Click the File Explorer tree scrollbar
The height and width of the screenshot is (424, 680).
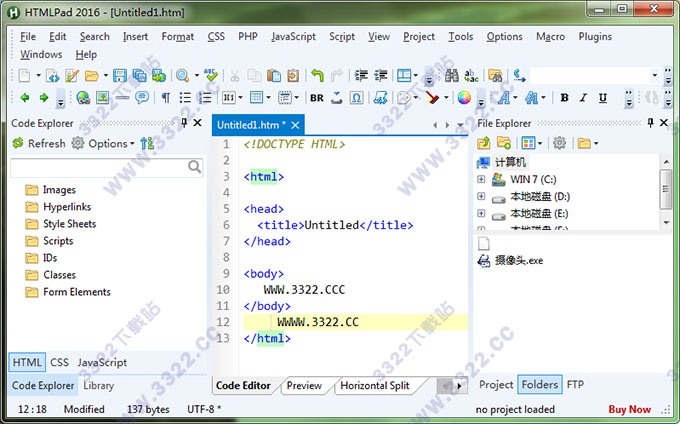[x=666, y=191]
